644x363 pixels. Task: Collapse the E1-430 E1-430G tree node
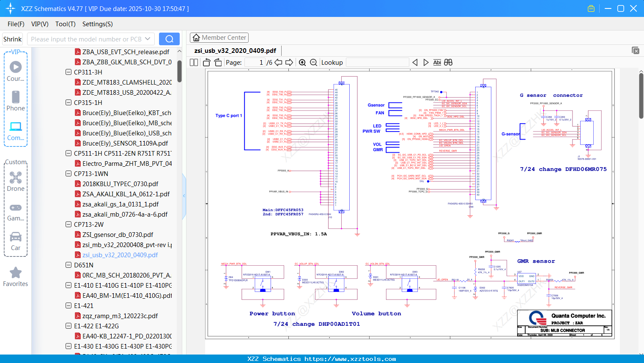click(69, 346)
